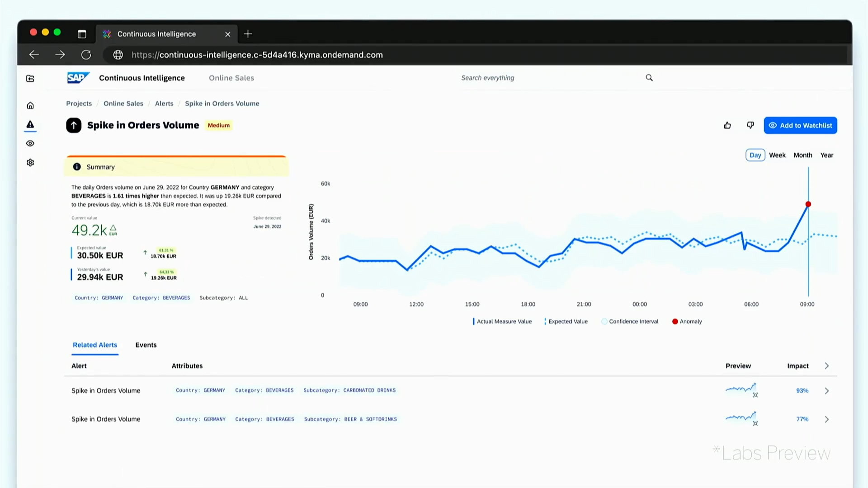Select the Related Alerts tab

(95, 345)
